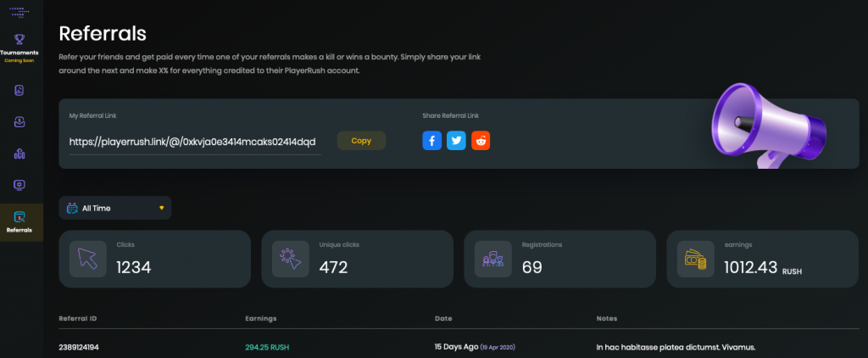Click the earnings money icon
The image size is (868, 358).
pos(695,259)
